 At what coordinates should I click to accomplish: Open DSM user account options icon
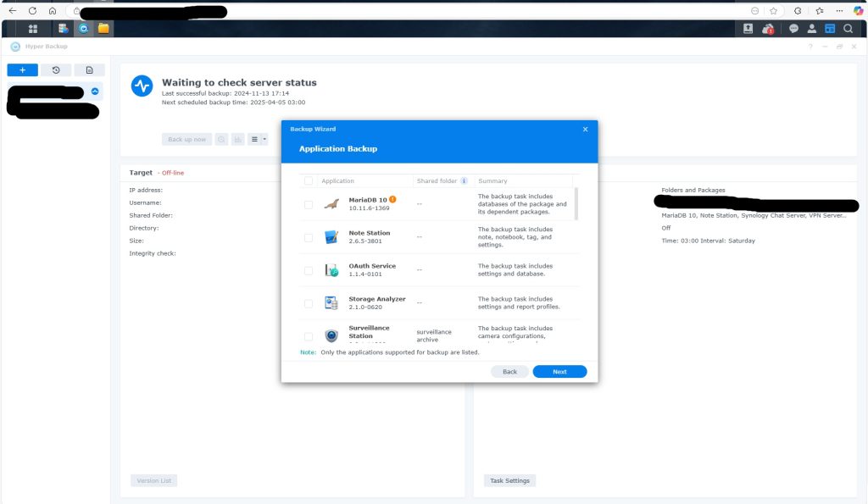(811, 29)
